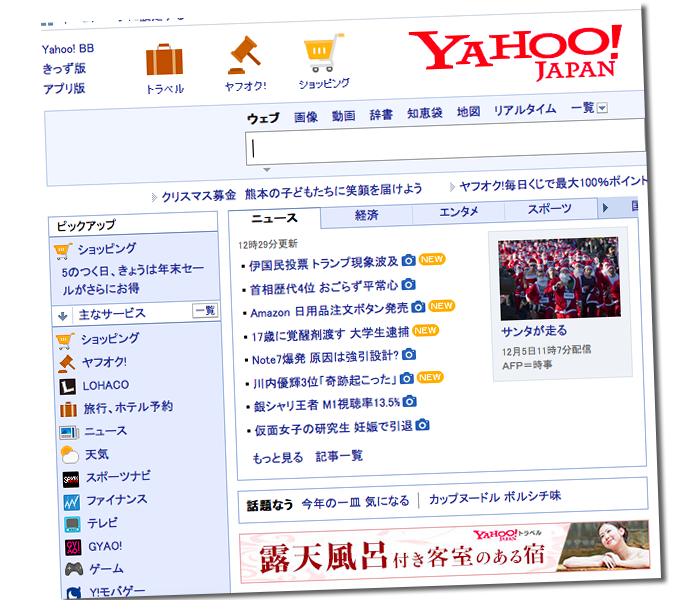Click the ニュース newspaper icon
This screenshot has width=700, height=600.
click(x=69, y=433)
